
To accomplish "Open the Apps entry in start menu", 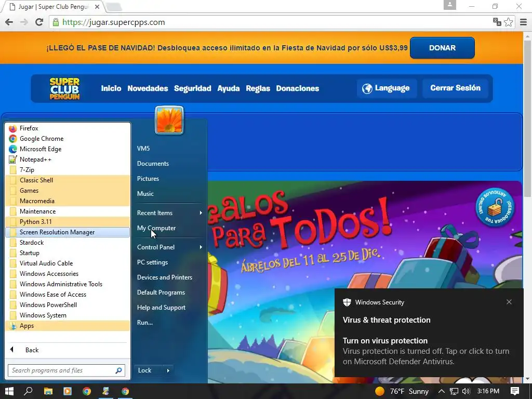I will pyautogui.click(x=68, y=326).
